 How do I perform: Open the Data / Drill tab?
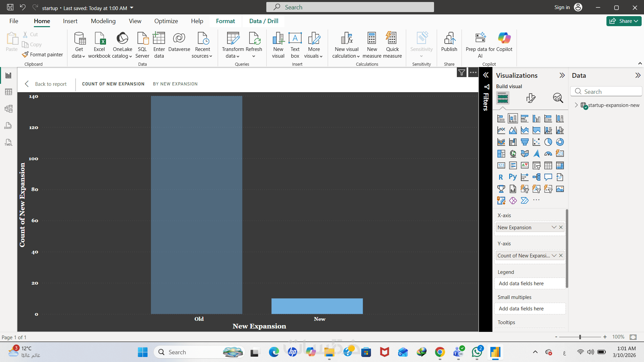pyautogui.click(x=264, y=21)
